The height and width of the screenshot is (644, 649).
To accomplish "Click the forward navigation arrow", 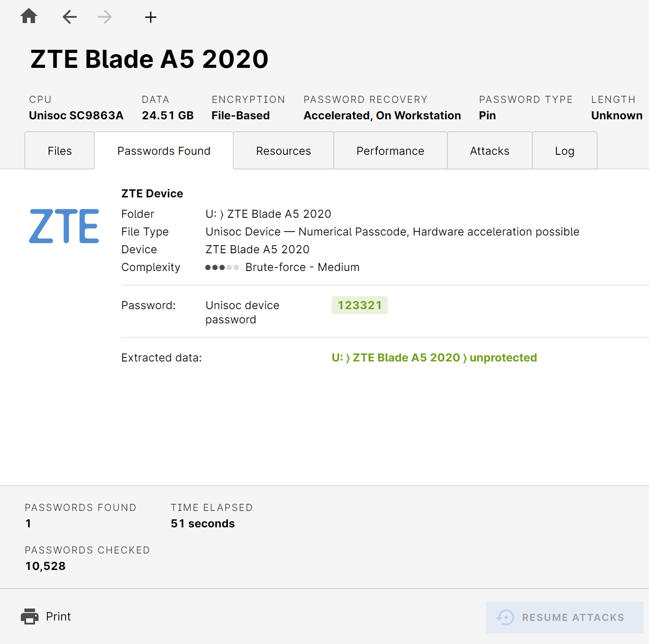I will pyautogui.click(x=105, y=17).
